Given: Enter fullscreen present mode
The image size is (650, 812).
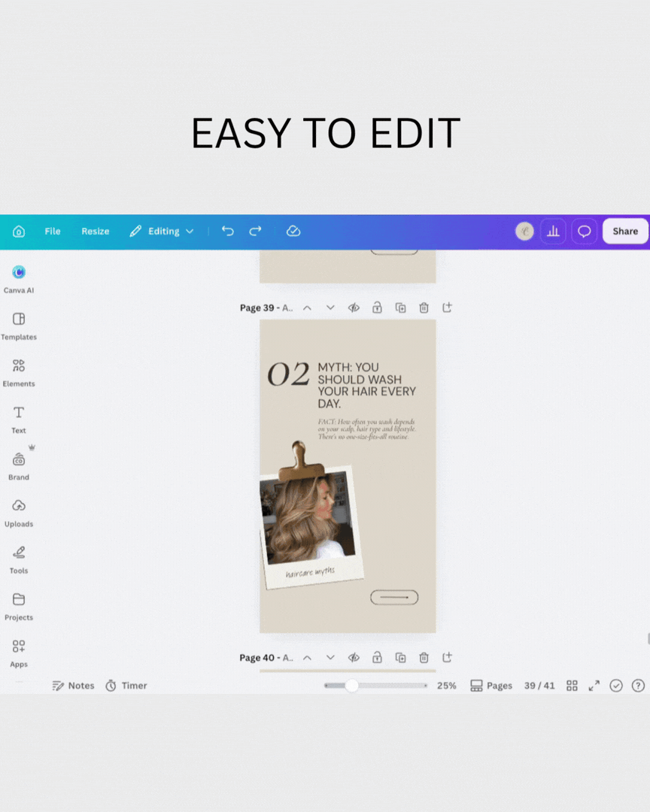Looking at the screenshot, I should pyautogui.click(x=594, y=686).
